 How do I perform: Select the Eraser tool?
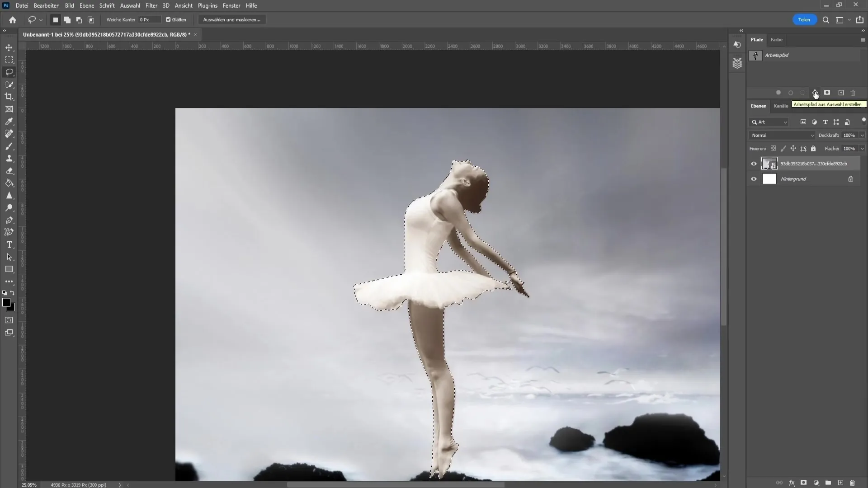[9, 170]
